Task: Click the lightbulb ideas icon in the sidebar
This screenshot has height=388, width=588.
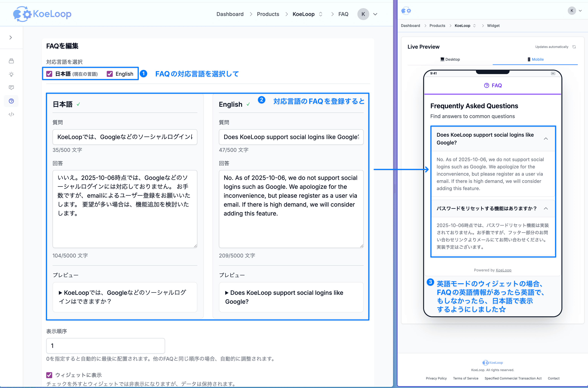Action: click(11, 74)
